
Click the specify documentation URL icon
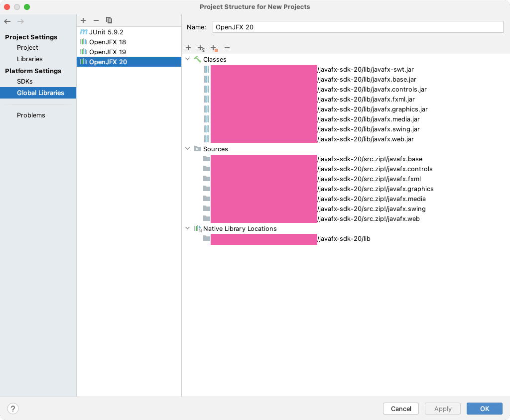point(201,48)
